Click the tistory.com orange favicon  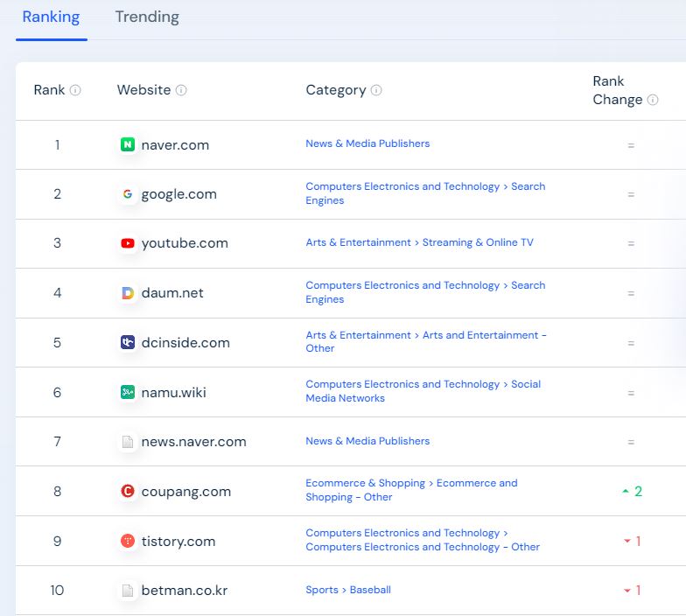pos(128,541)
